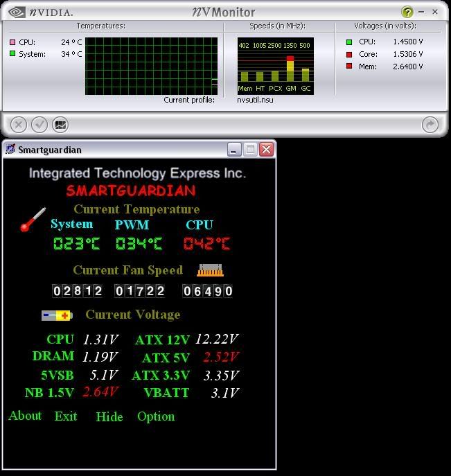Click the HT speed bar in the chart
Image resolution: width=451 pixels, height=476 pixels.
tap(260, 76)
